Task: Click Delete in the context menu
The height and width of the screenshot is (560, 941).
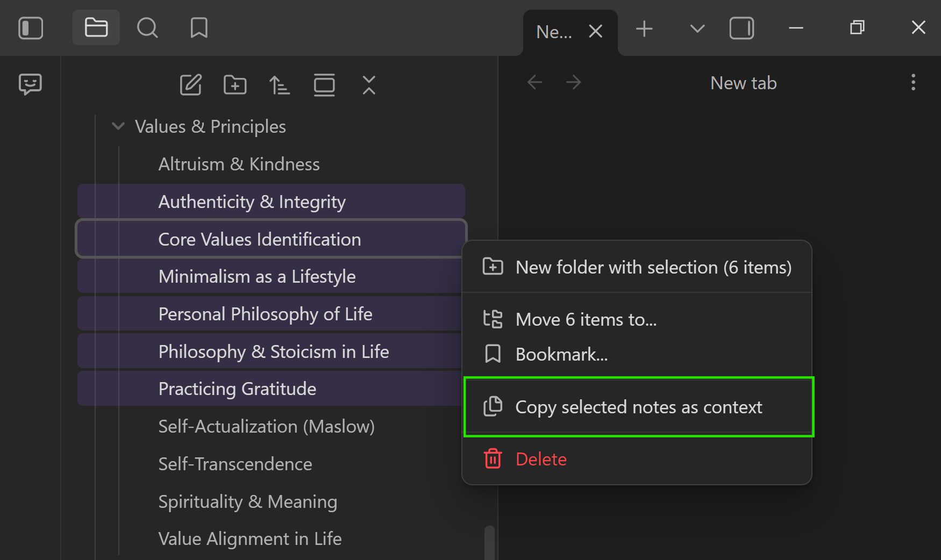Action: click(x=540, y=460)
